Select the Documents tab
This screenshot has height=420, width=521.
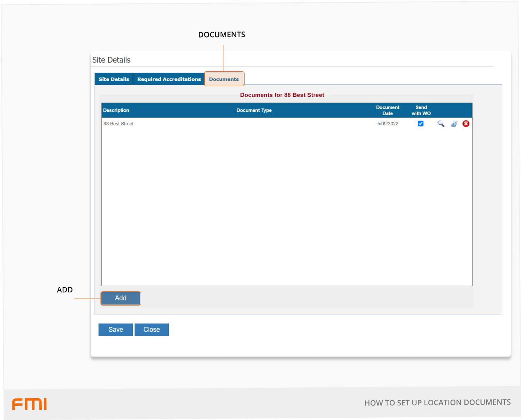point(224,79)
